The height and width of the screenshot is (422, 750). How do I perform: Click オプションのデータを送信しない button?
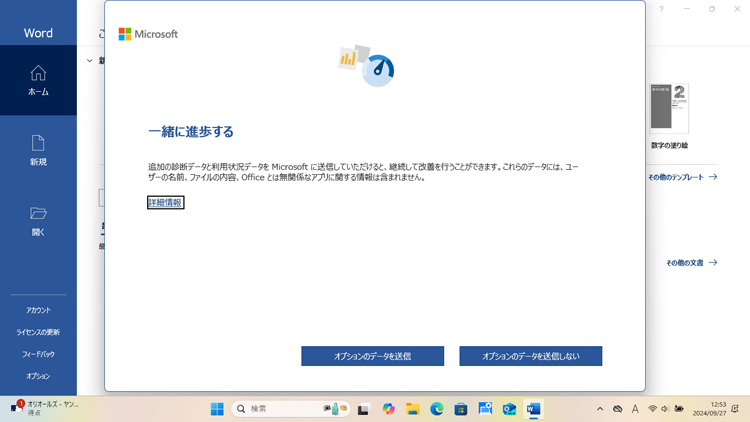(530, 356)
